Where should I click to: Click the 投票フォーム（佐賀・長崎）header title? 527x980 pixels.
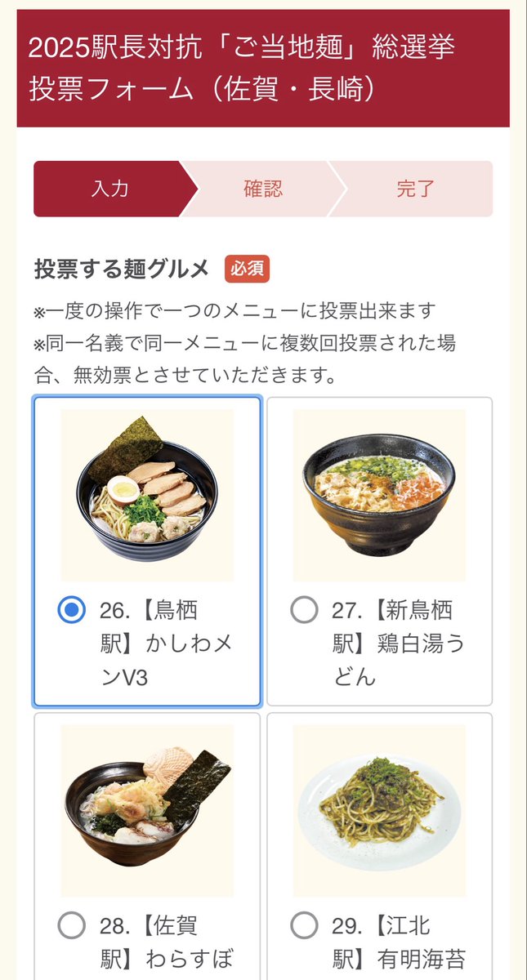(203, 89)
